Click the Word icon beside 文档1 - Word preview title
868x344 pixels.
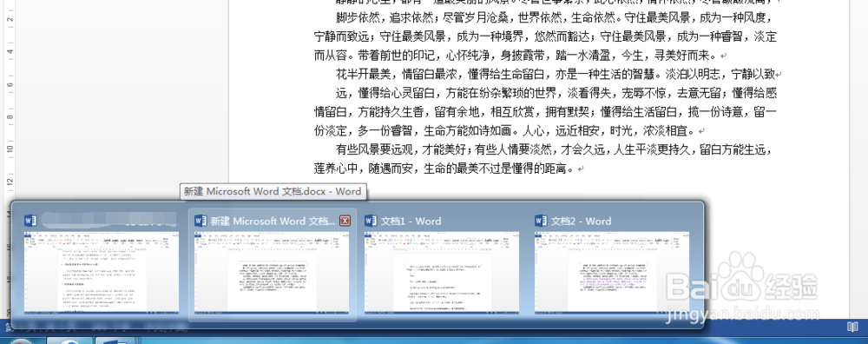click(x=371, y=221)
